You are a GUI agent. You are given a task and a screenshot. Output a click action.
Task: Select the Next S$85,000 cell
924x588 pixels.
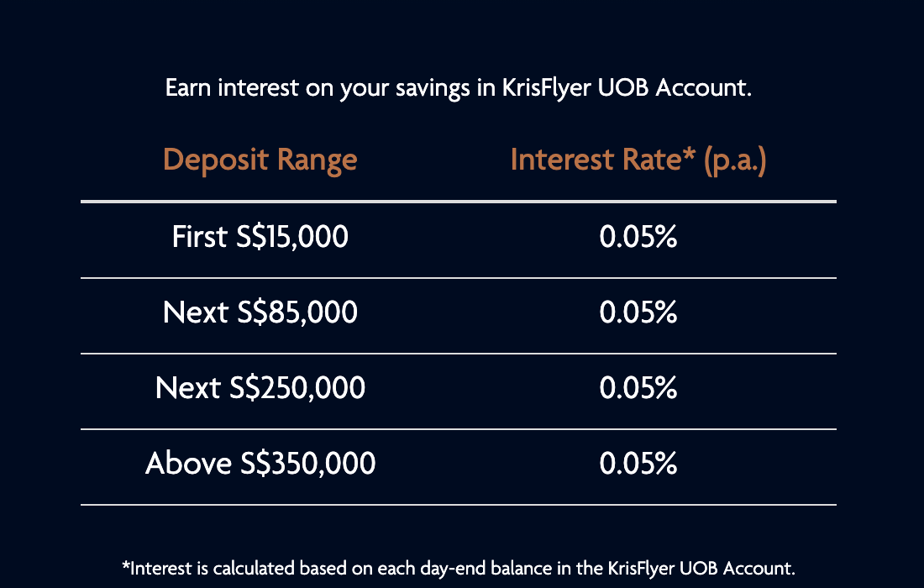(260, 312)
